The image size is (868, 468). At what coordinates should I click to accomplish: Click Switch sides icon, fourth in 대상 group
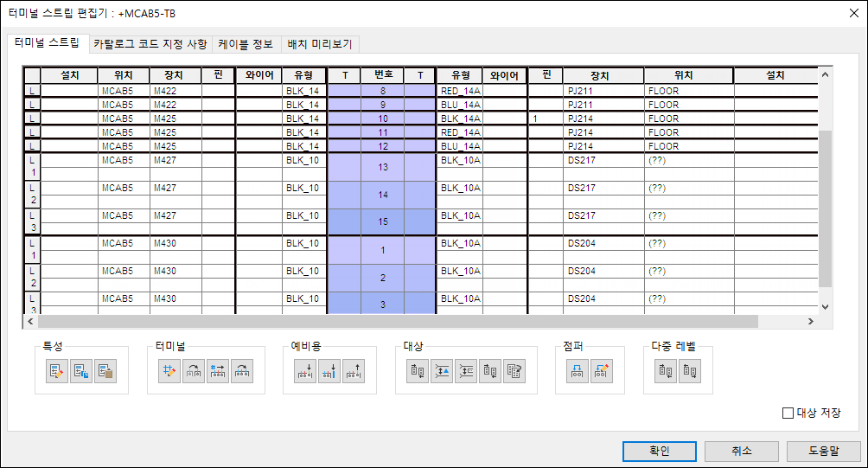pyautogui.click(x=490, y=371)
